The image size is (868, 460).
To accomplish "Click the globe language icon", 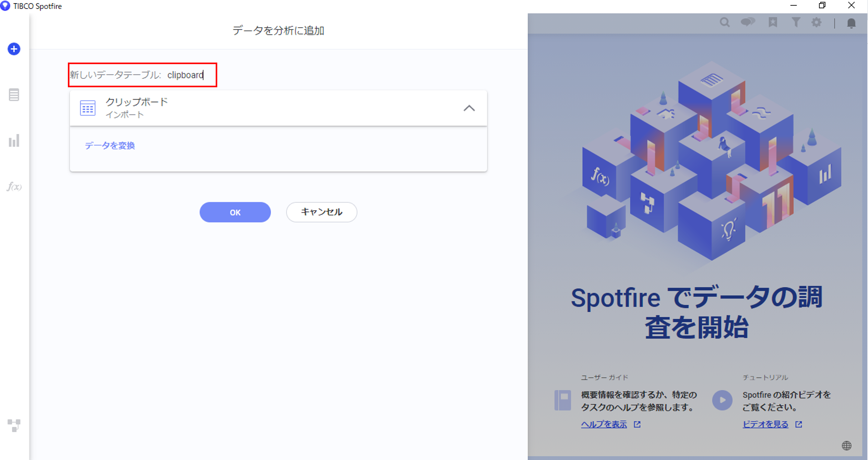I will click(846, 446).
